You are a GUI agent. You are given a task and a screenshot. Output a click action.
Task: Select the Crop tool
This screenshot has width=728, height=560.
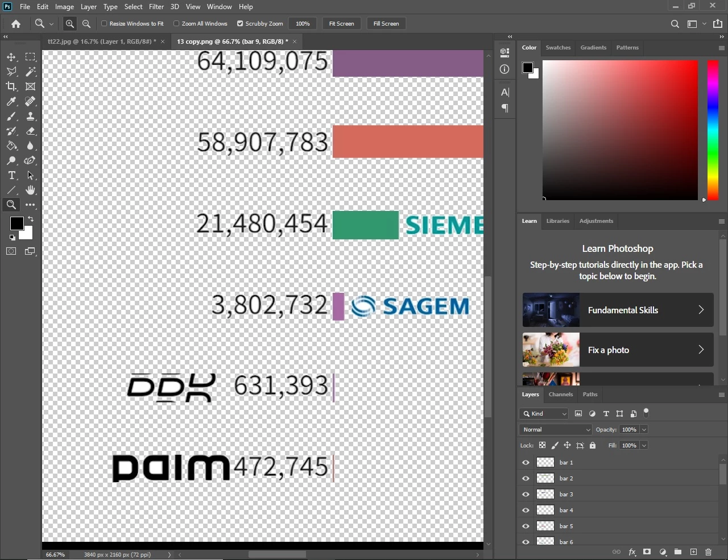pos(11,86)
